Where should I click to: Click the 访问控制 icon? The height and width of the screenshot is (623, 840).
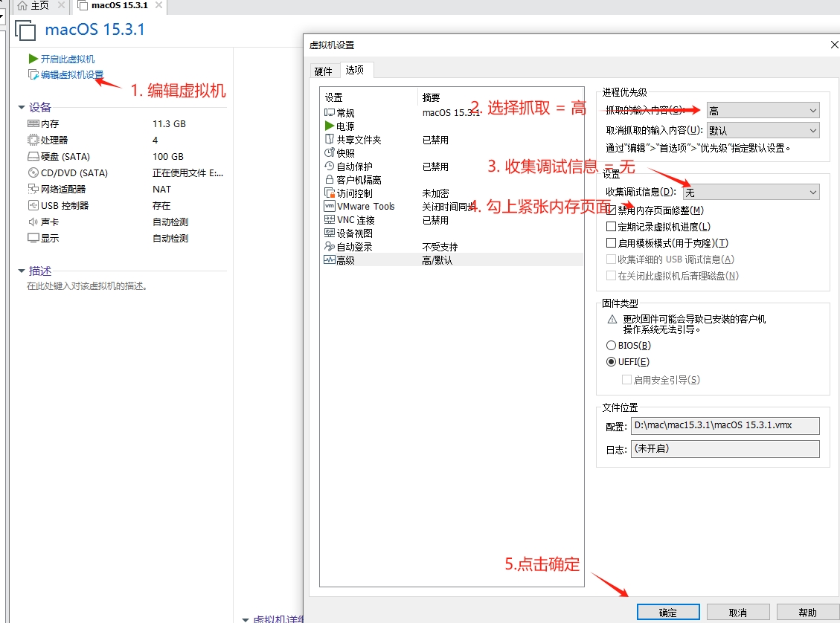330,193
